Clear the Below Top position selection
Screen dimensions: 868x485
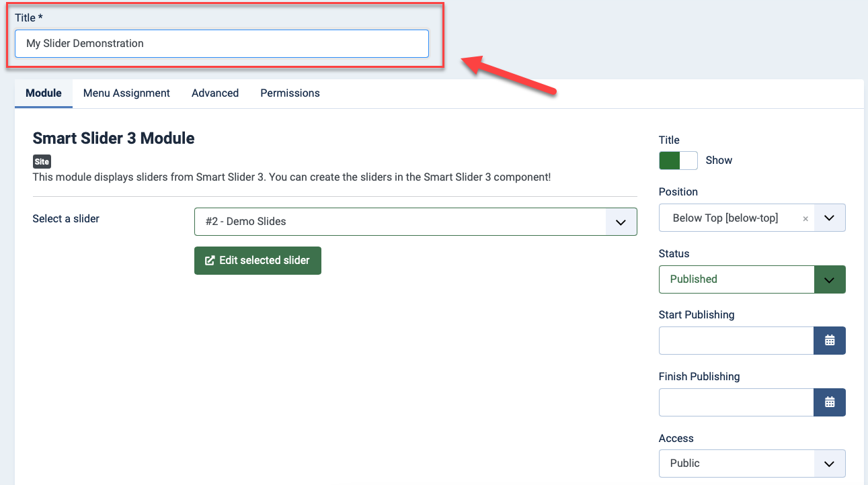(805, 218)
